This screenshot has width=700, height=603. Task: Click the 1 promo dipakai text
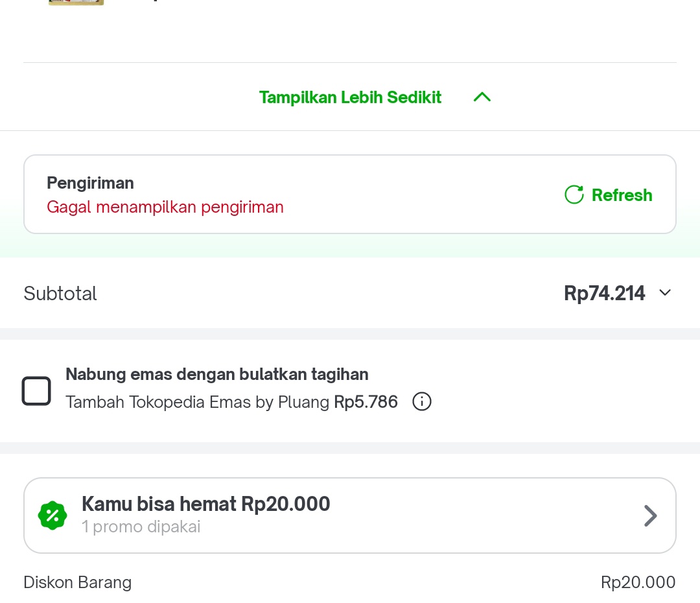click(x=141, y=527)
